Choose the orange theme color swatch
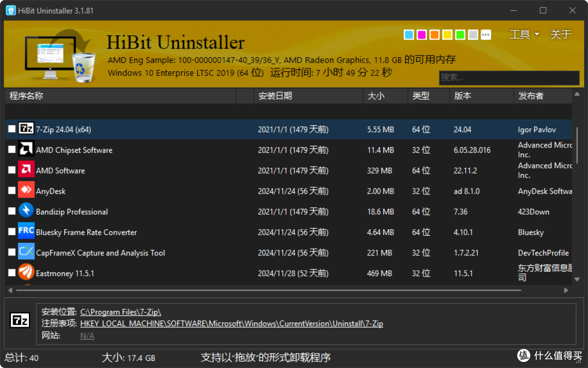Screen dimensions: 588x368 click(x=434, y=35)
